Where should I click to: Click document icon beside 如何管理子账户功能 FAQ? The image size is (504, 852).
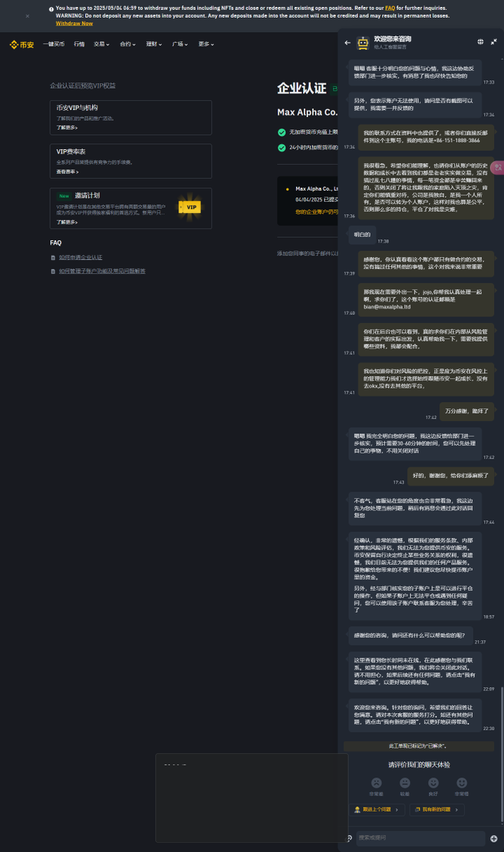(x=53, y=271)
